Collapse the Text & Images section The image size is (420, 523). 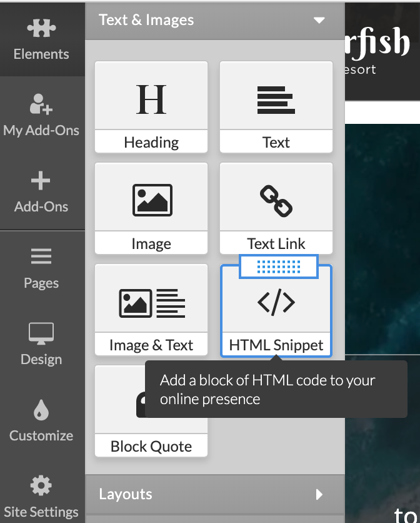click(215, 21)
